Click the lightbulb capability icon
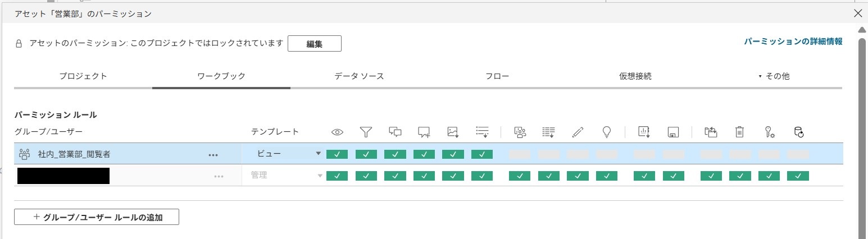868x239 pixels. tap(606, 132)
